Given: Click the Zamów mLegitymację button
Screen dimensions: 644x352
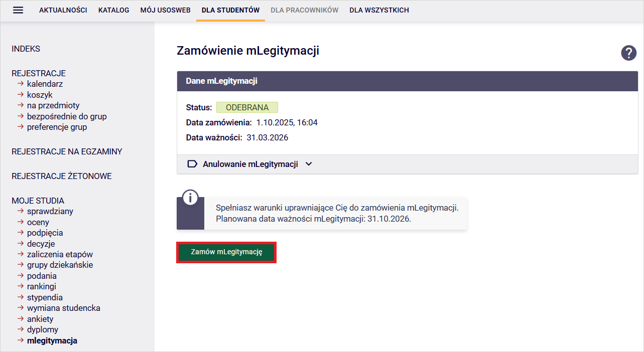Looking at the screenshot, I should (226, 252).
